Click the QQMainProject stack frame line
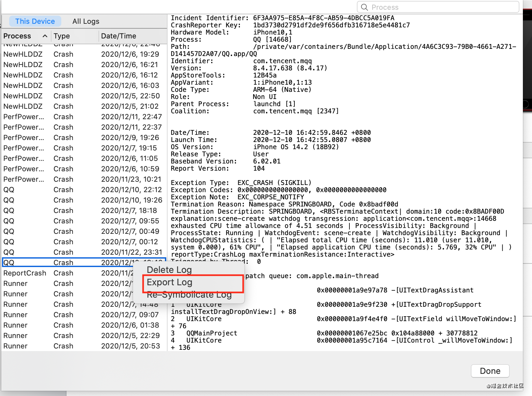The height and width of the screenshot is (396, 532). click(324, 333)
